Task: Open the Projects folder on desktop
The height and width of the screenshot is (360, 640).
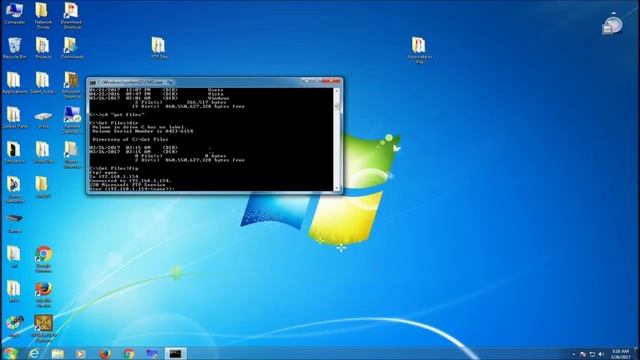Action: coord(43,48)
